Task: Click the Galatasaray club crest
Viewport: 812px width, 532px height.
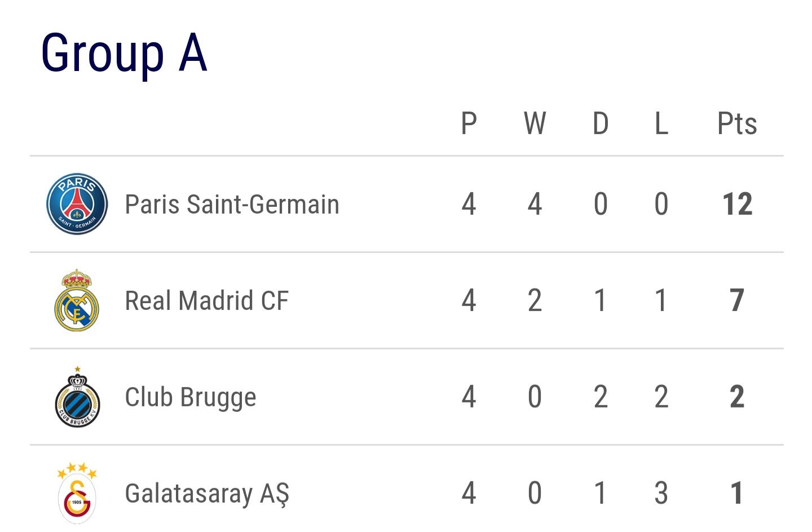Action: (x=77, y=493)
